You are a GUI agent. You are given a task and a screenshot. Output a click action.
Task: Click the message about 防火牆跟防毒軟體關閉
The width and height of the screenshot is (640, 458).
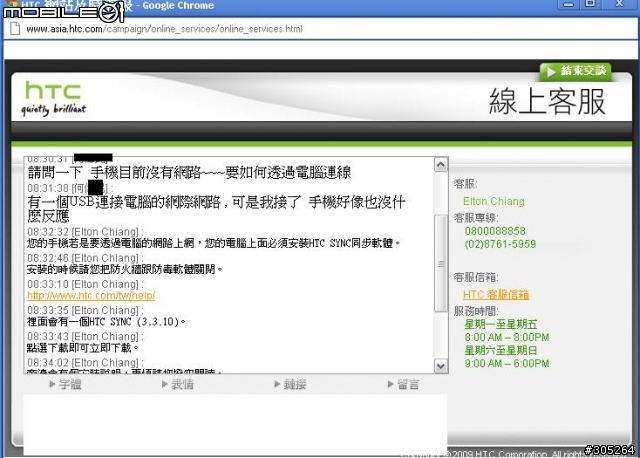[x=125, y=269]
